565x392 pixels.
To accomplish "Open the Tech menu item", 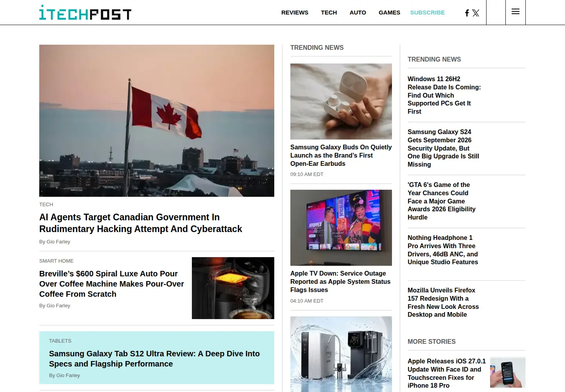I will (x=329, y=13).
